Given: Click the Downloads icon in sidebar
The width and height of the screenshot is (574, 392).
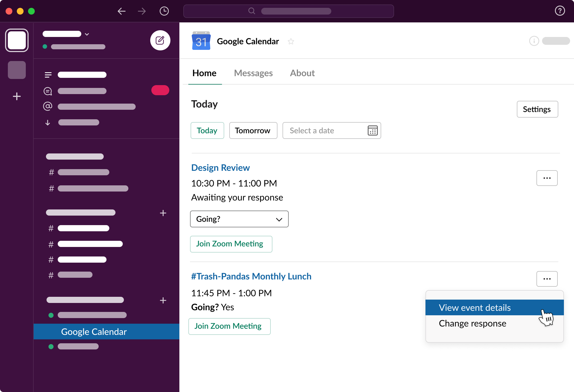Looking at the screenshot, I should point(48,123).
